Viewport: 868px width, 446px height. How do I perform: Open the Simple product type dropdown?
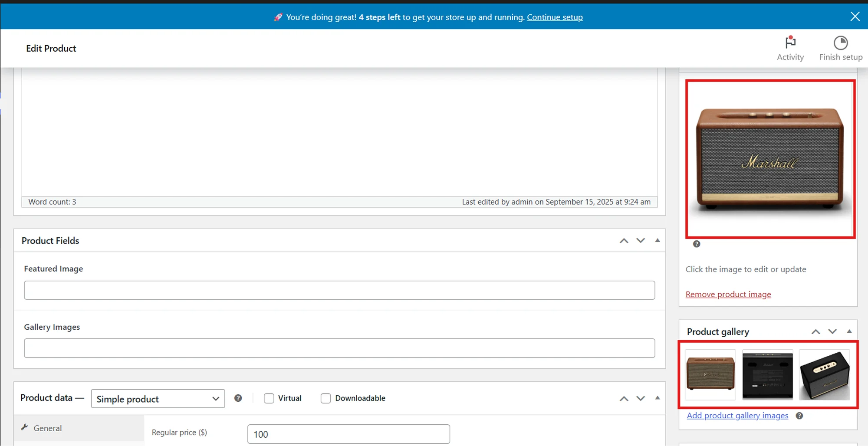(158, 399)
